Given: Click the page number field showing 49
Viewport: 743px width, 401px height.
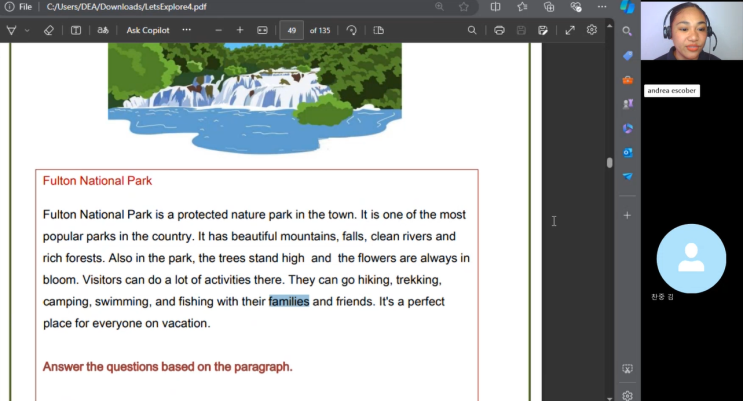Looking at the screenshot, I should [293, 30].
